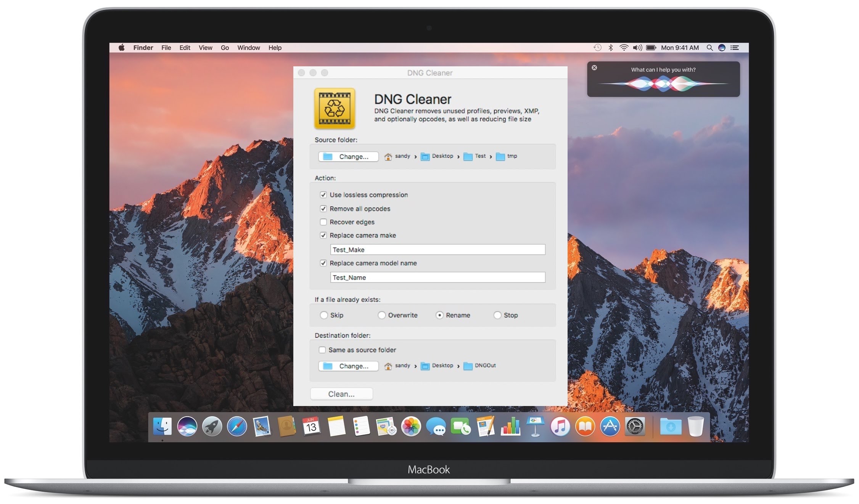Image resolution: width=859 pixels, height=504 pixels.
Task: Click the Bluetooth status icon
Action: pos(611,48)
